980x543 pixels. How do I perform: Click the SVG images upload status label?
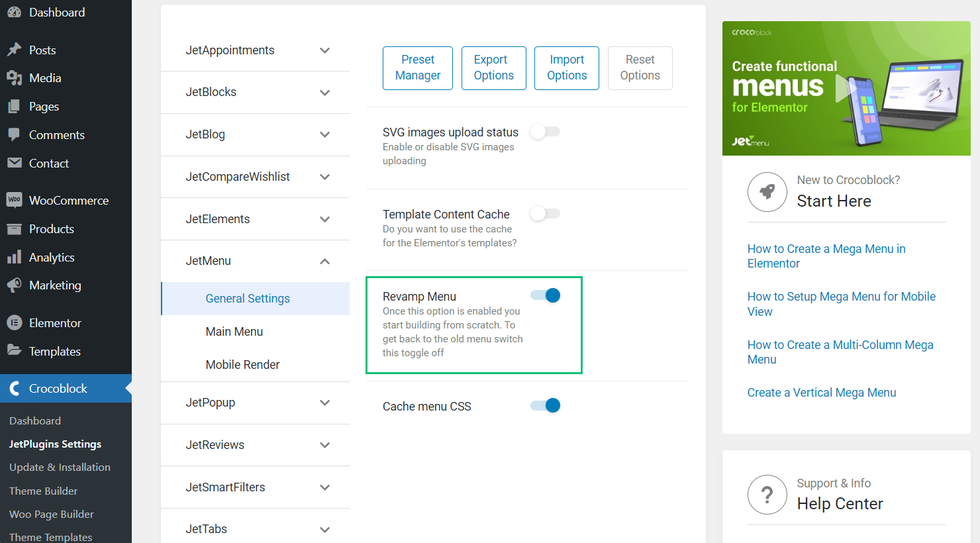tap(450, 132)
